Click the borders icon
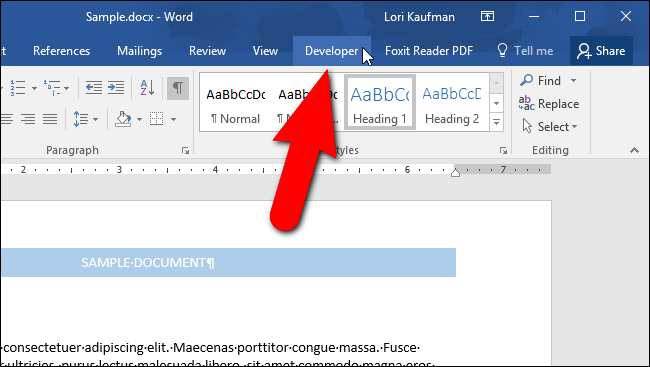650x367 pixels. (157, 119)
